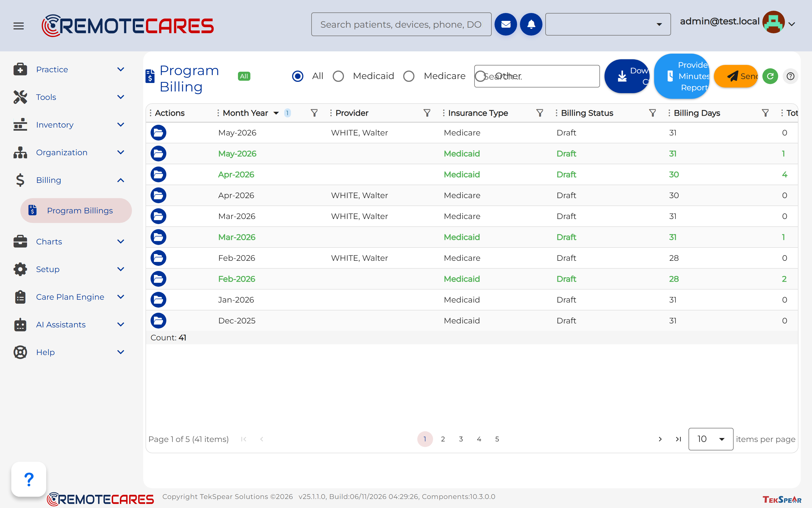Open the notifications bell icon

click(531, 24)
